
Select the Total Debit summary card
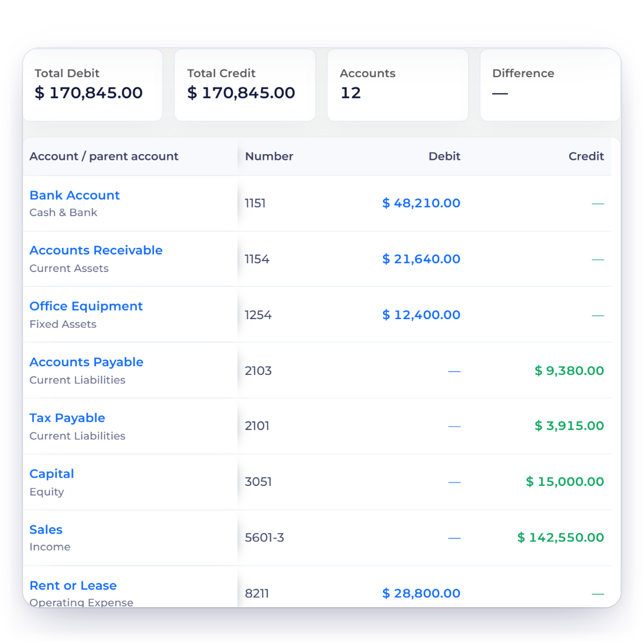point(93,85)
